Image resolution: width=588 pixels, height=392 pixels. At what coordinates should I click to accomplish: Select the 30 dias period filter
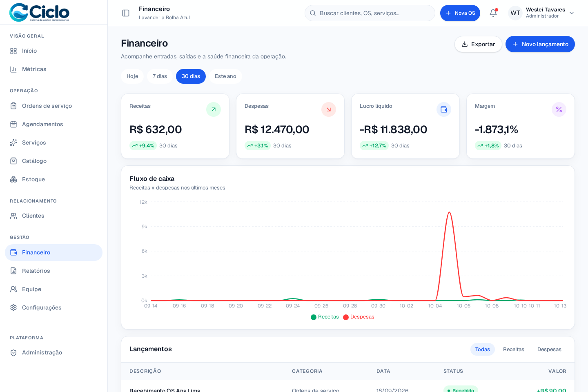pyautogui.click(x=191, y=76)
